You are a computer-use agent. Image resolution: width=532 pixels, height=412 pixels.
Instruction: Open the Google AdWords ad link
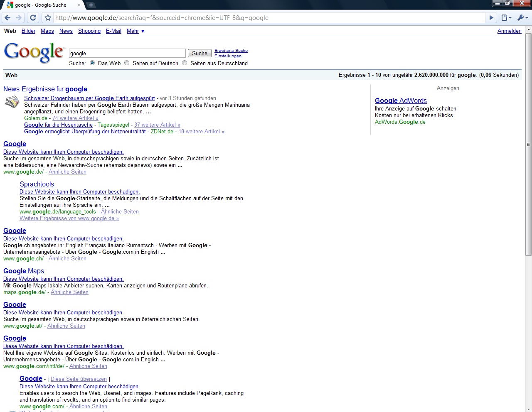(401, 101)
